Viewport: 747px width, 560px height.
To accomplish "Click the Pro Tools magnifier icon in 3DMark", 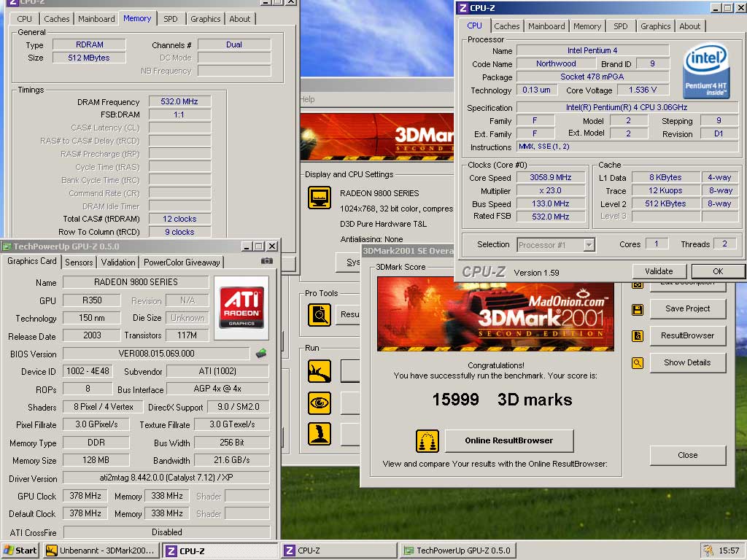I will click(x=320, y=315).
